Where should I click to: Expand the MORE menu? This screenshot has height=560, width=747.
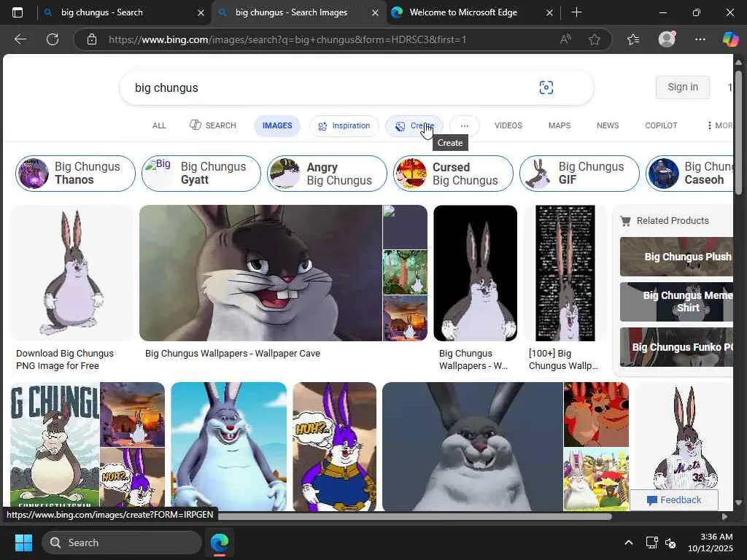click(720, 125)
